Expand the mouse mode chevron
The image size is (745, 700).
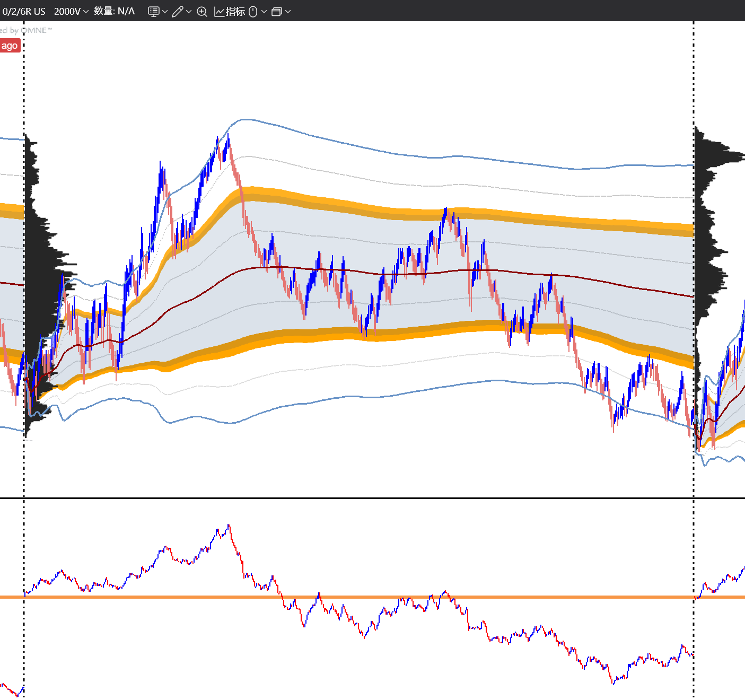click(264, 12)
